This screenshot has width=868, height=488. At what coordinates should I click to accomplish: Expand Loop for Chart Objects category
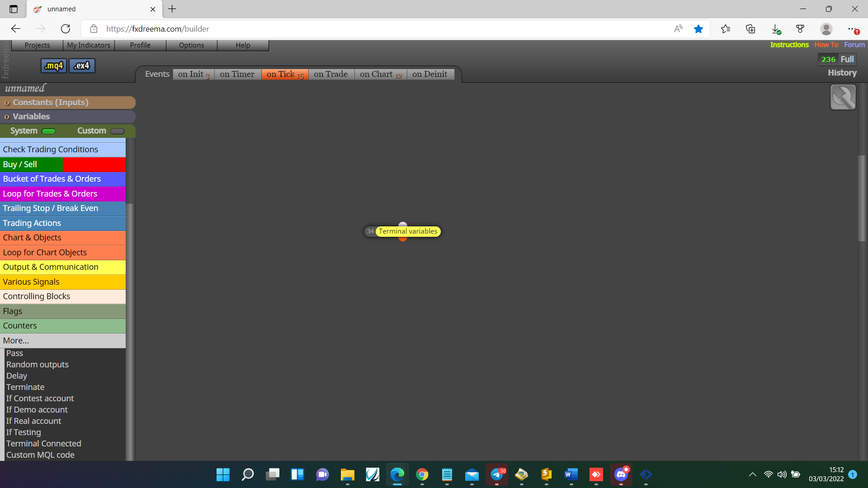point(63,253)
